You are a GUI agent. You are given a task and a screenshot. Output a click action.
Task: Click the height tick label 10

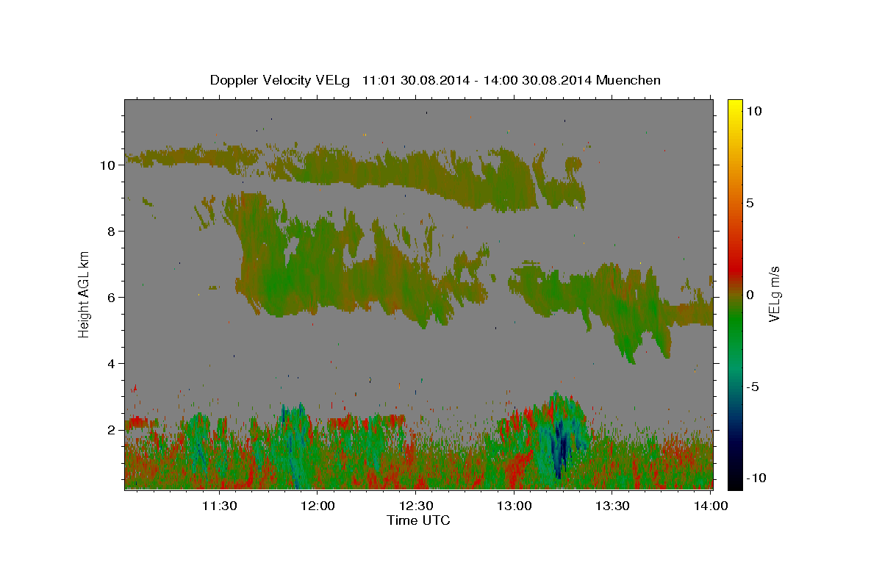(x=107, y=165)
